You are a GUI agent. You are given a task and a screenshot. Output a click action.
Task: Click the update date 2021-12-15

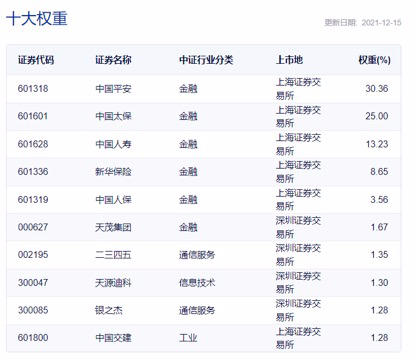(x=381, y=23)
